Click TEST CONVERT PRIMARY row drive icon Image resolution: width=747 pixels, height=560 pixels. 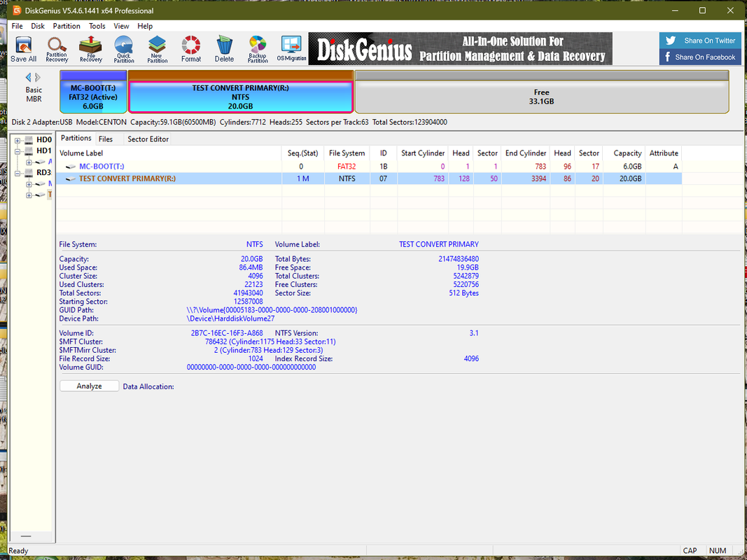(x=71, y=179)
